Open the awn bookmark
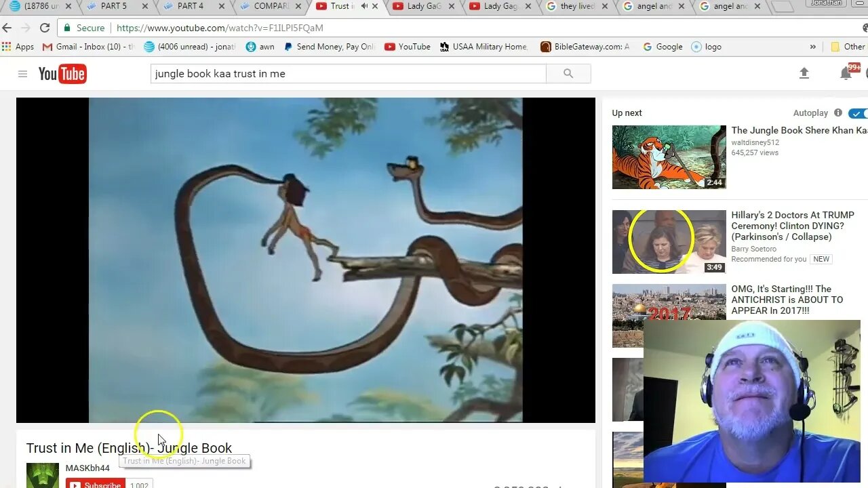 [260, 47]
